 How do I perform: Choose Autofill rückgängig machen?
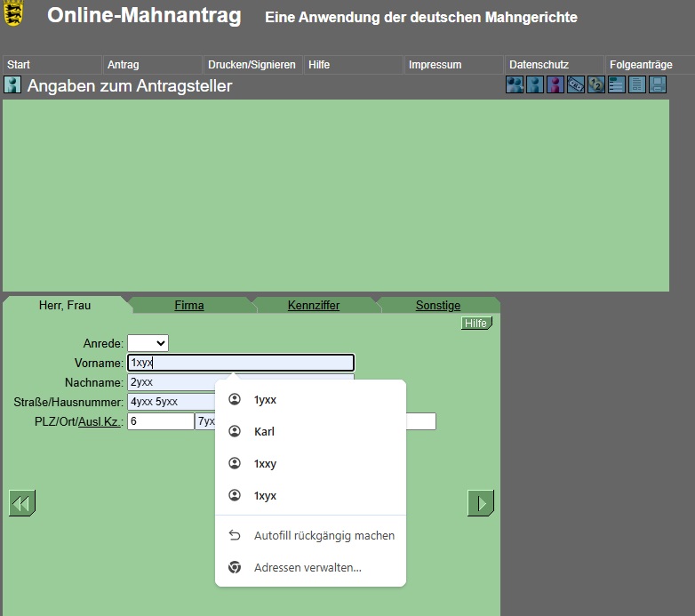coord(324,536)
